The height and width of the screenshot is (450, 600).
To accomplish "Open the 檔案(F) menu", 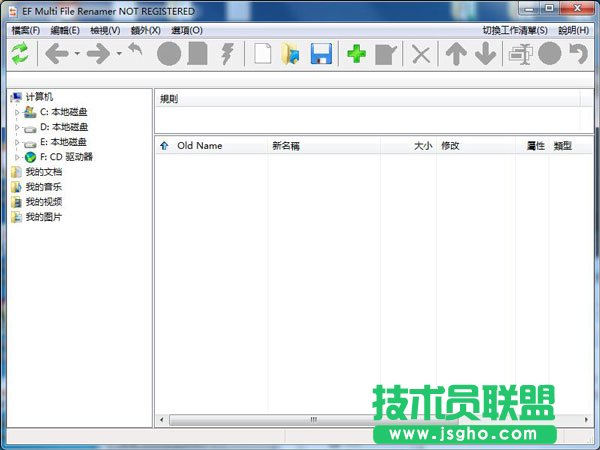I will click(25, 30).
